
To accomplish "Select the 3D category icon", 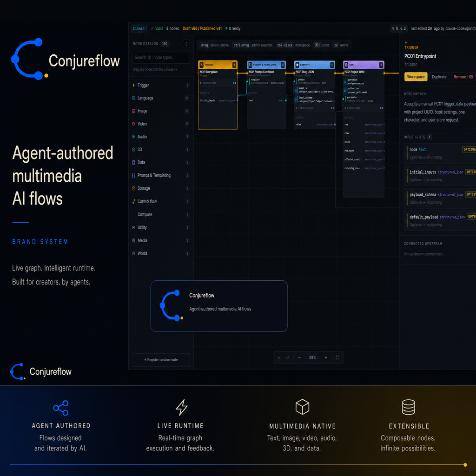I will tap(133, 149).
